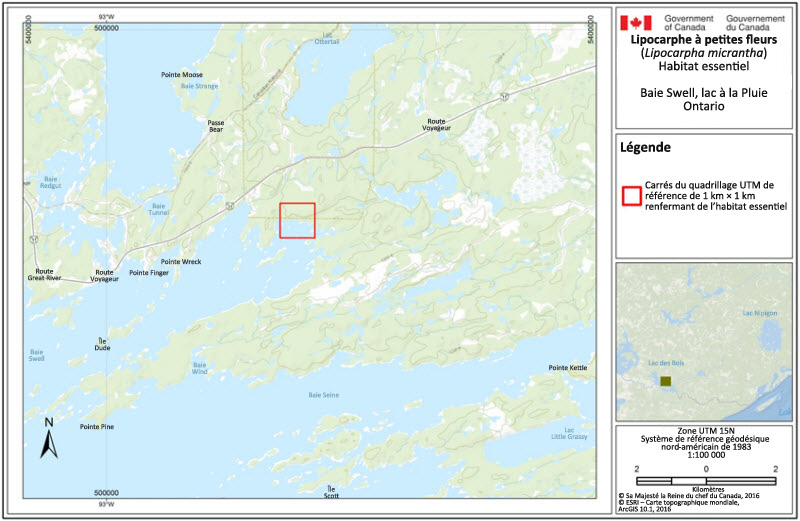Click the Canadian flag icon

click(x=636, y=22)
